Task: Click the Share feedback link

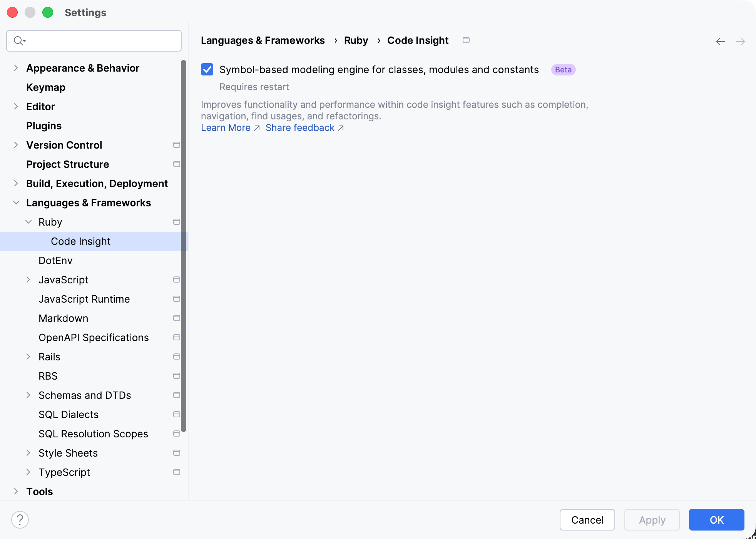Action: [x=300, y=127]
